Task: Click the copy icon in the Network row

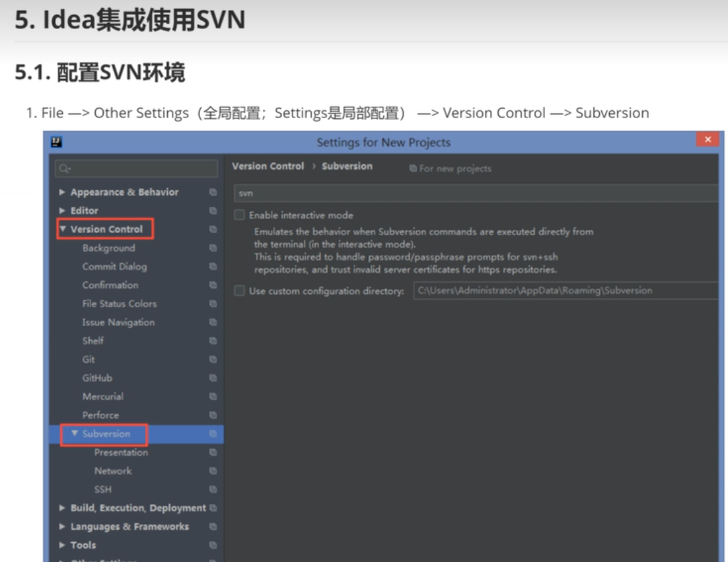Action: (213, 471)
